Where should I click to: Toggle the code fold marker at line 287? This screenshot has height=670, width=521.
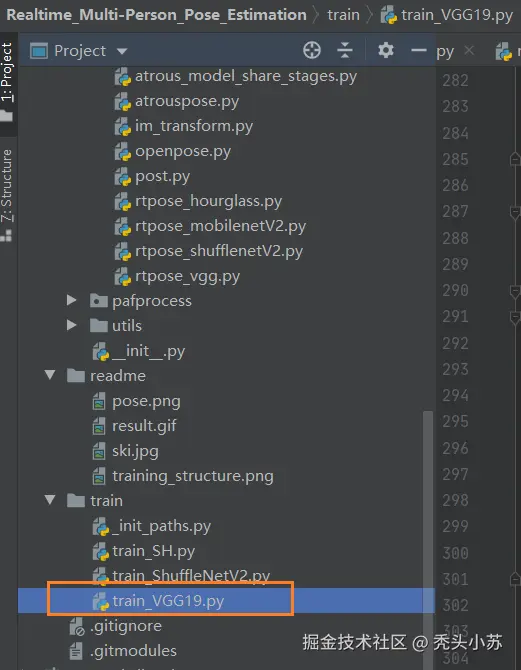tap(515, 212)
